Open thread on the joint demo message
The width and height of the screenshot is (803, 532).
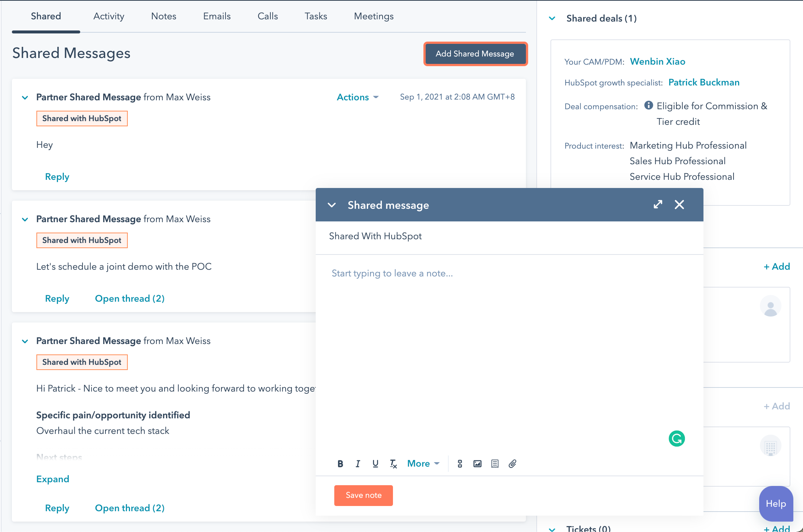point(130,299)
